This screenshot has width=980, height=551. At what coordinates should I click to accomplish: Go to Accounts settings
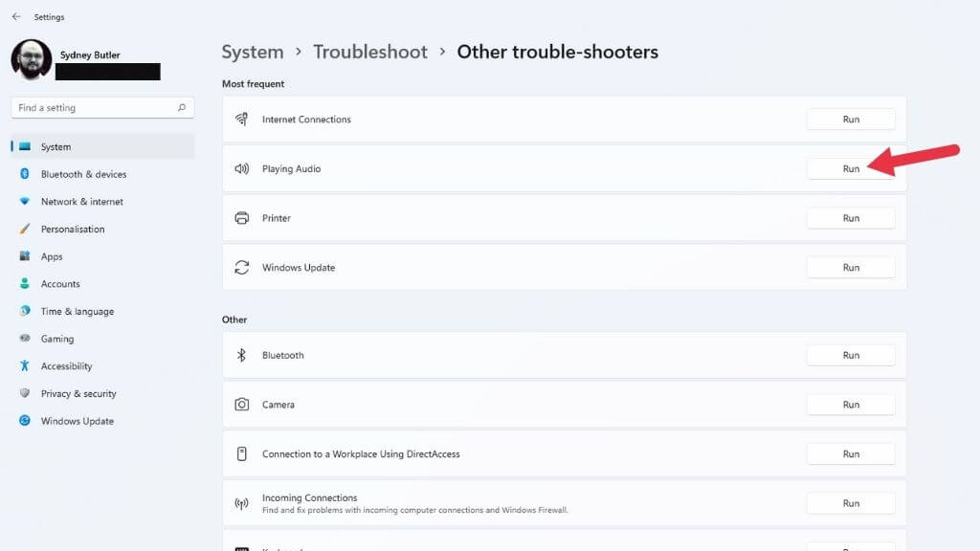coord(60,284)
